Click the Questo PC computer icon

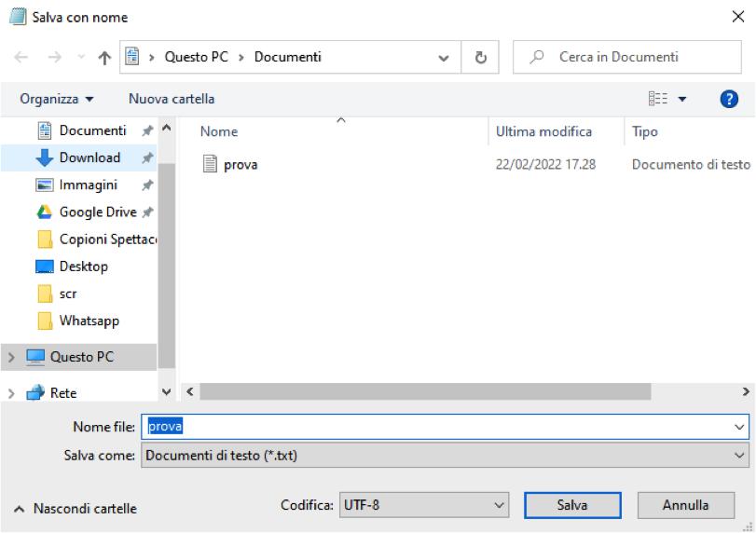(35, 357)
